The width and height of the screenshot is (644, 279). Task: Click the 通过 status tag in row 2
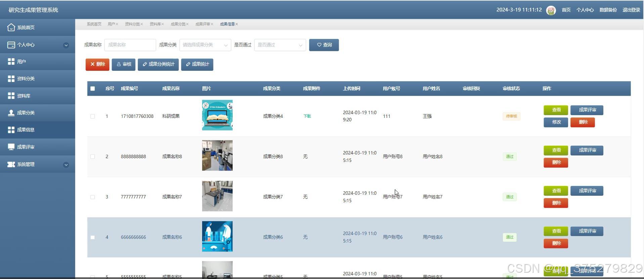510,156
